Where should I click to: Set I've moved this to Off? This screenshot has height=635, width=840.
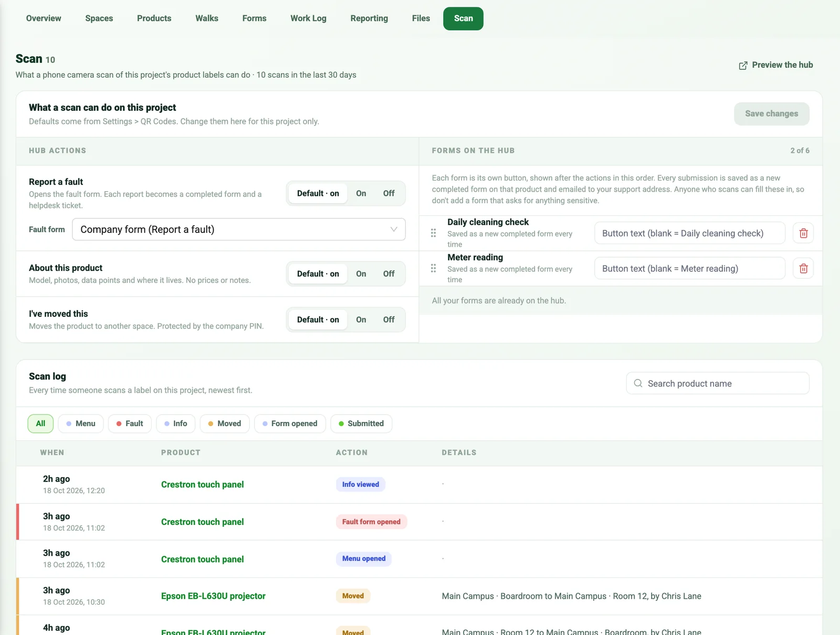click(388, 320)
